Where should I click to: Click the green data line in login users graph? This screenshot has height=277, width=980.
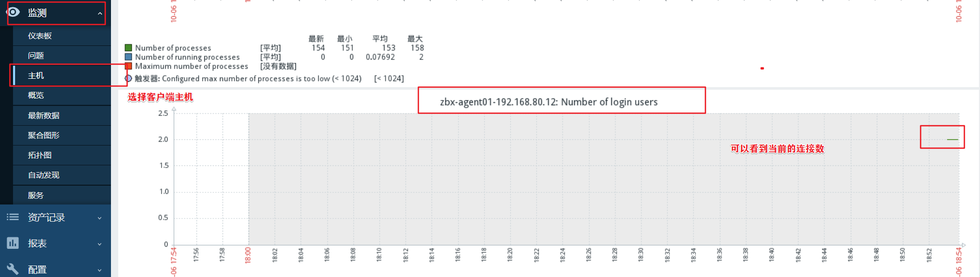coord(952,139)
